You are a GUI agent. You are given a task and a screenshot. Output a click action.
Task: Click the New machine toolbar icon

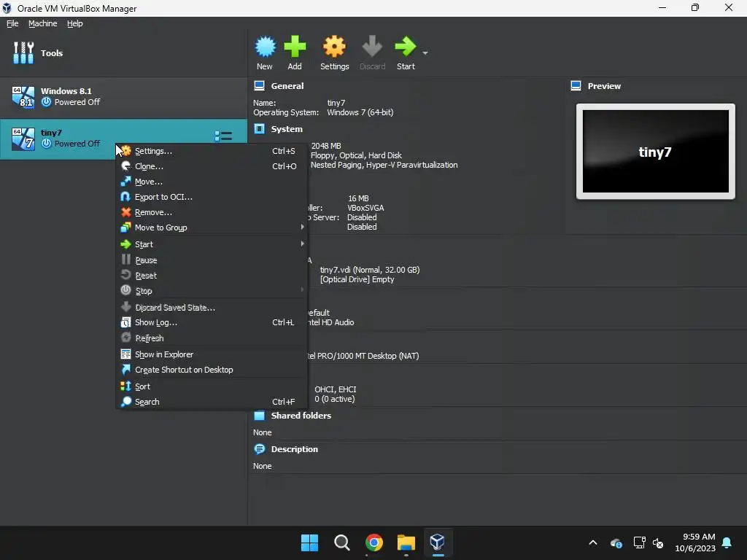tap(265, 52)
